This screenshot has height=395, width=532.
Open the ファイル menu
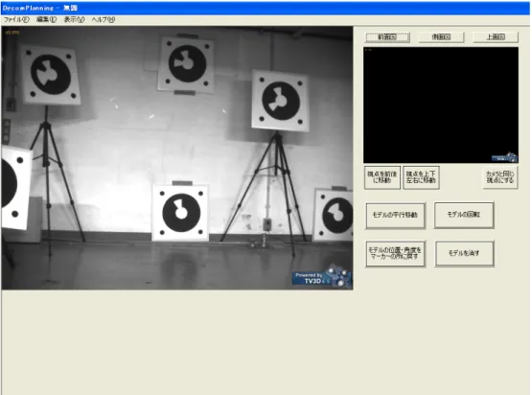pos(16,20)
